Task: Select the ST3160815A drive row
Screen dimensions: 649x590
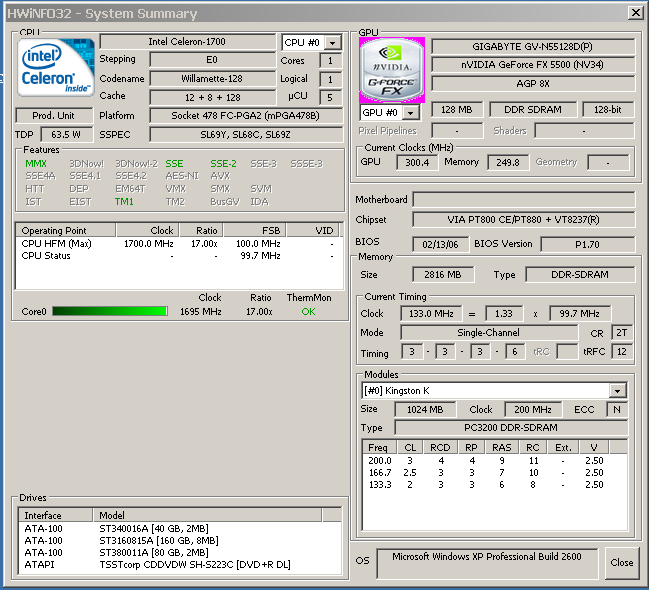Action: click(180, 541)
